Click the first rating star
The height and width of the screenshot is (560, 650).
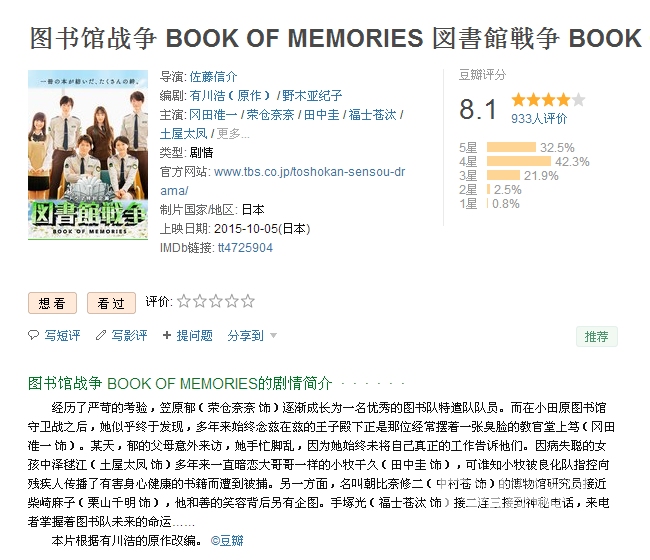[184, 301]
